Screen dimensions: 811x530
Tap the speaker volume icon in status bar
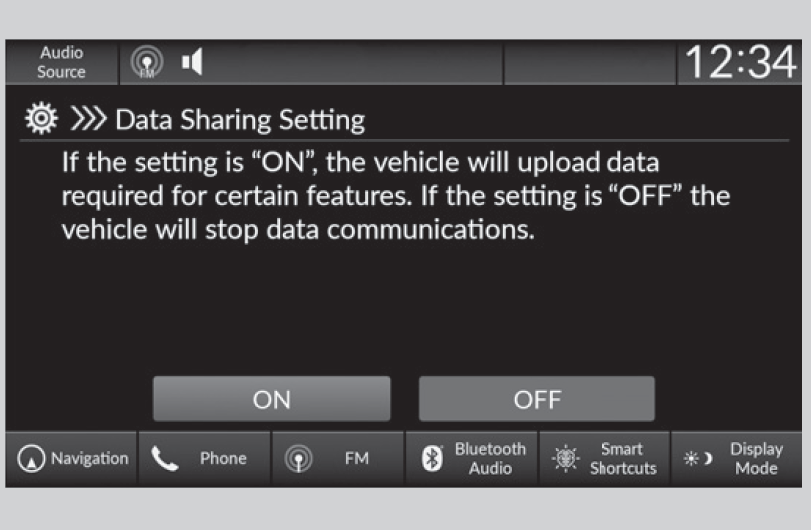[x=192, y=63]
